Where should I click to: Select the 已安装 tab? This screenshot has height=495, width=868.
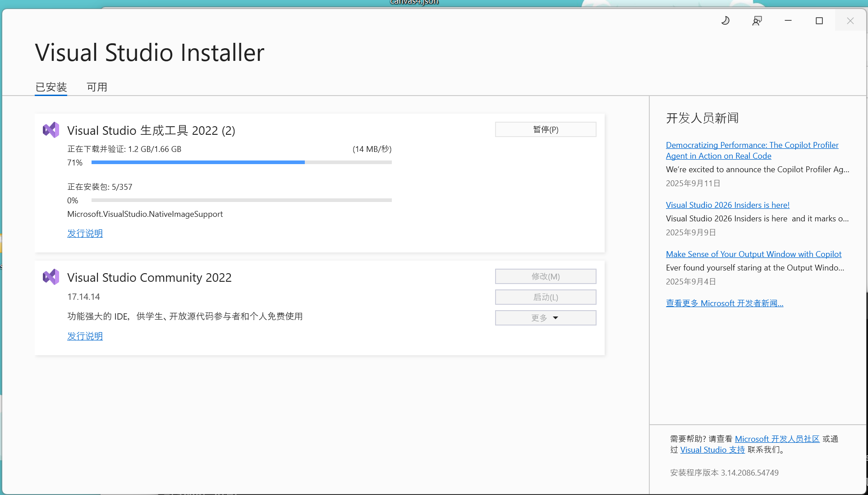[x=51, y=87]
